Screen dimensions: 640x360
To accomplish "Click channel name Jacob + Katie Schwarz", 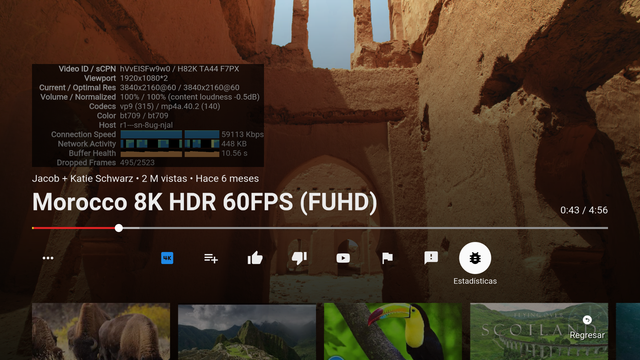I will [82, 179].
